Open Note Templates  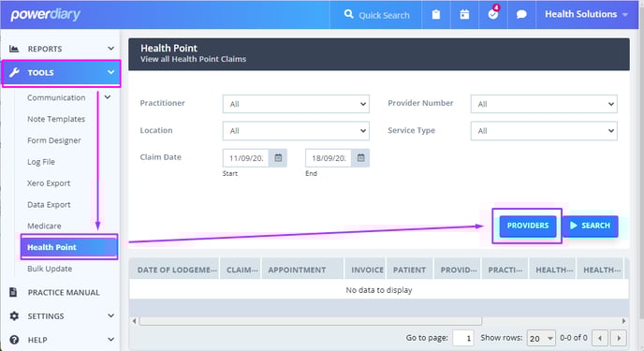click(56, 119)
